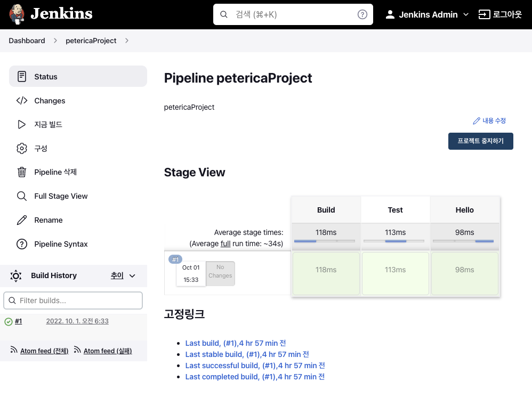Click the Status document icon
532x406 pixels.
pos(22,76)
